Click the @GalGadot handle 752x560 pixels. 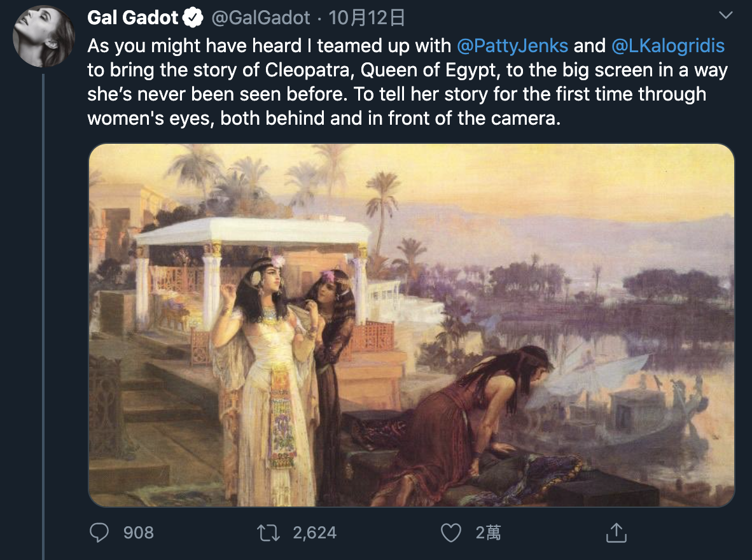[x=260, y=18]
